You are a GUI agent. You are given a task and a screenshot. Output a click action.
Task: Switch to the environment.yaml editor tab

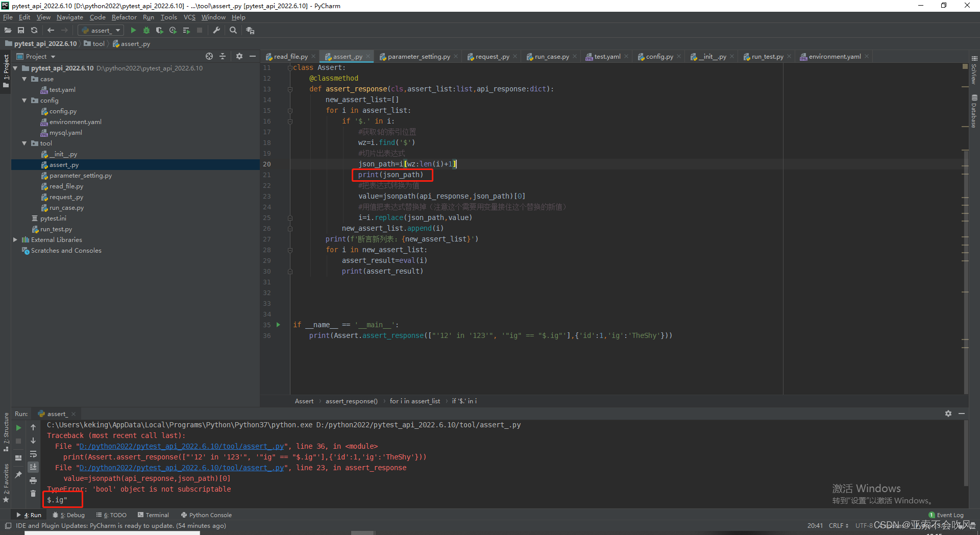(835, 57)
